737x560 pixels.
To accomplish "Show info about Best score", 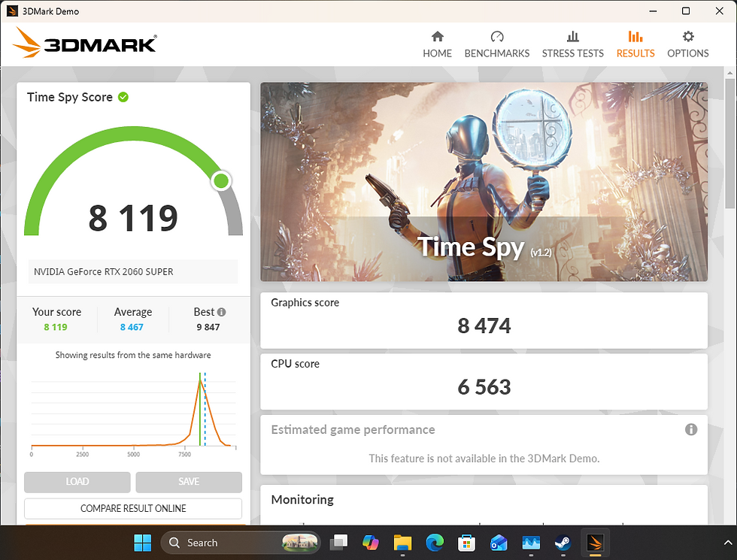I will pos(221,312).
